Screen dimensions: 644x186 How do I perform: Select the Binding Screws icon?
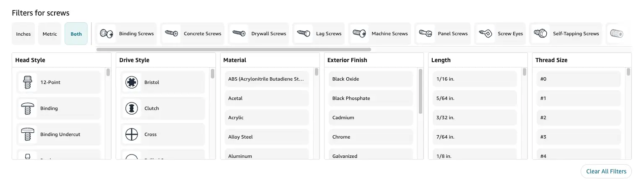point(106,34)
